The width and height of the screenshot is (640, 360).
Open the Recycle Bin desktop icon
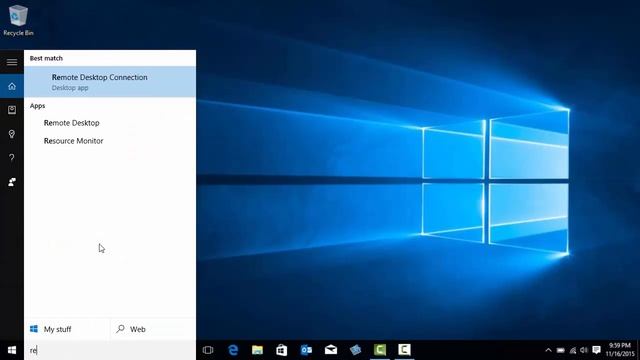coord(18,20)
